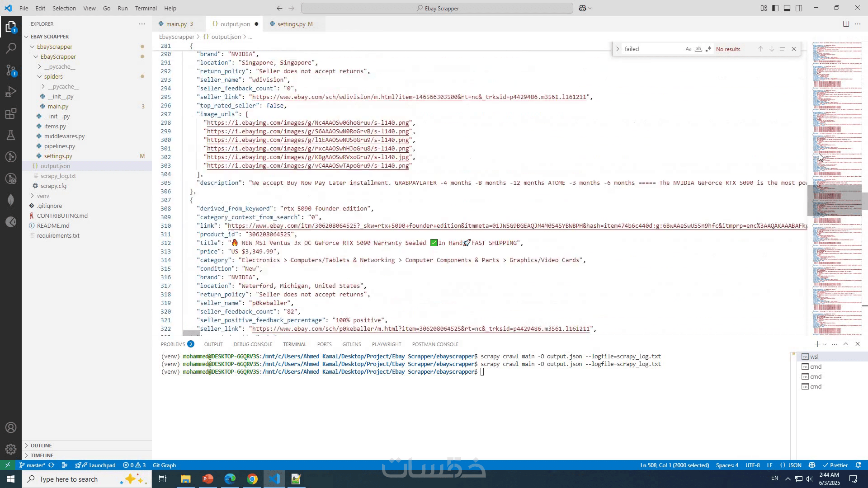Image resolution: width=868 pixels, height=488 pixels.
Task: Click the find input field
Action: 651,49
